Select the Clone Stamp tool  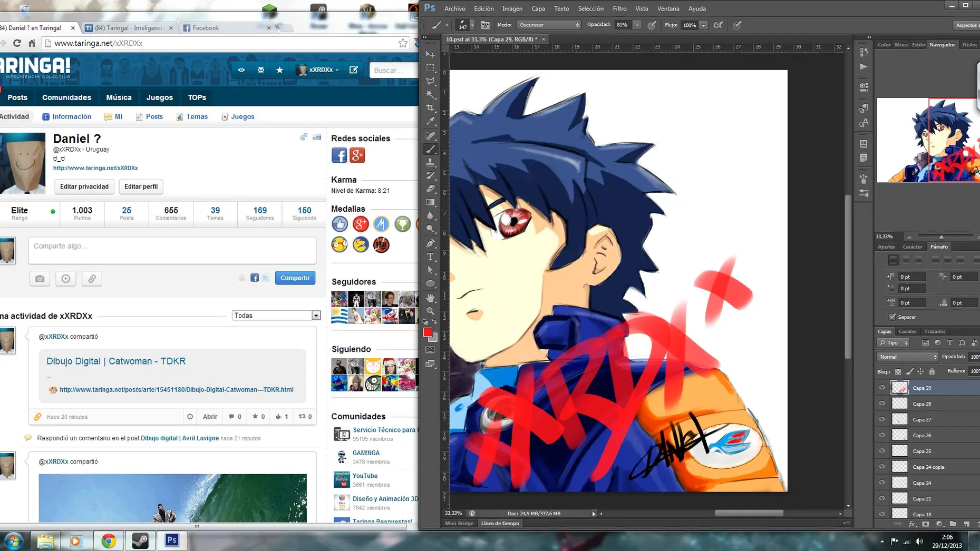coord(431,162)
